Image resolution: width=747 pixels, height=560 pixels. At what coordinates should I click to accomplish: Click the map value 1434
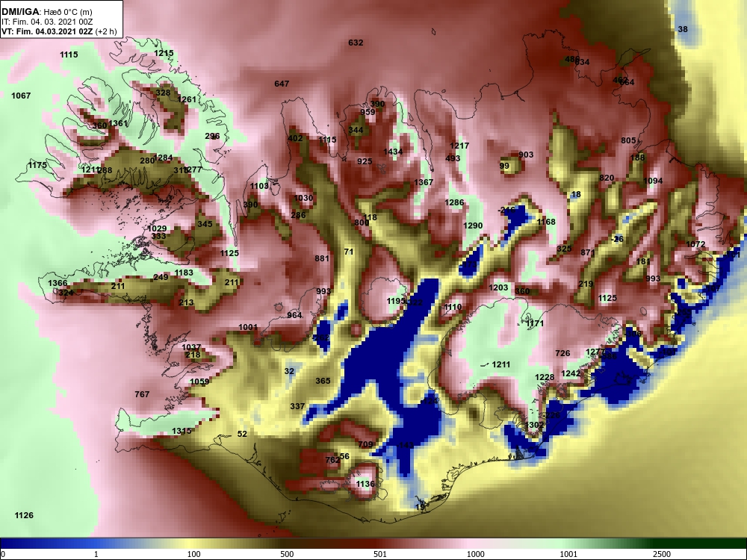[x=393, y=152]
